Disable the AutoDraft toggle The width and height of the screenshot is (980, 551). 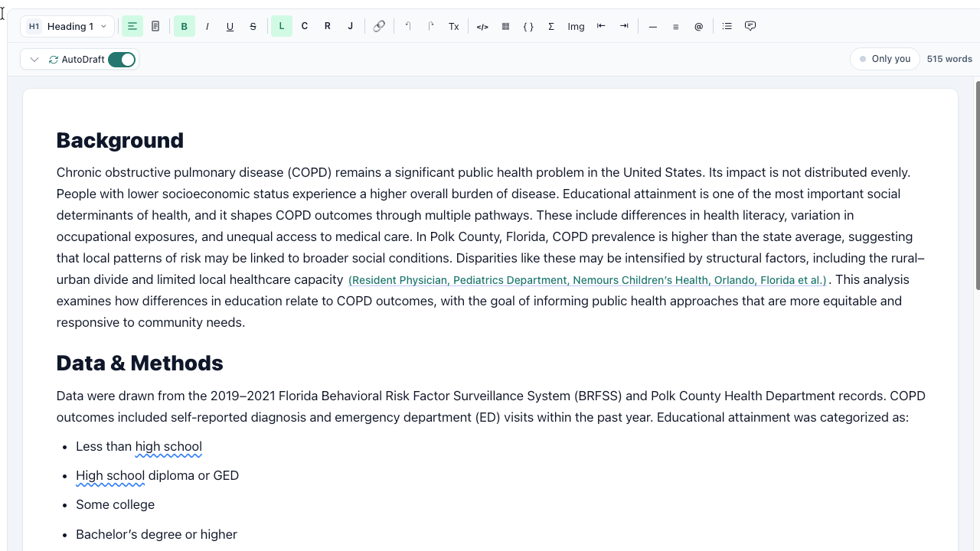(x=121, y=59)
